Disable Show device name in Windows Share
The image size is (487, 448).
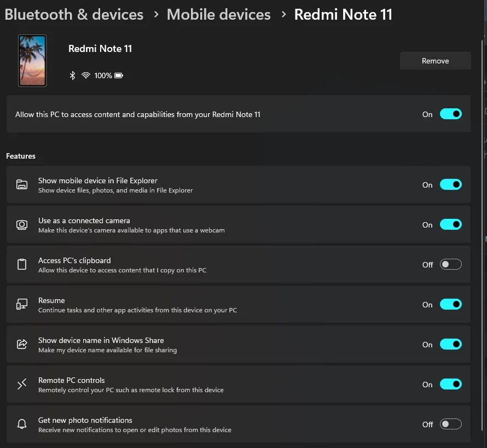[451, 344]
